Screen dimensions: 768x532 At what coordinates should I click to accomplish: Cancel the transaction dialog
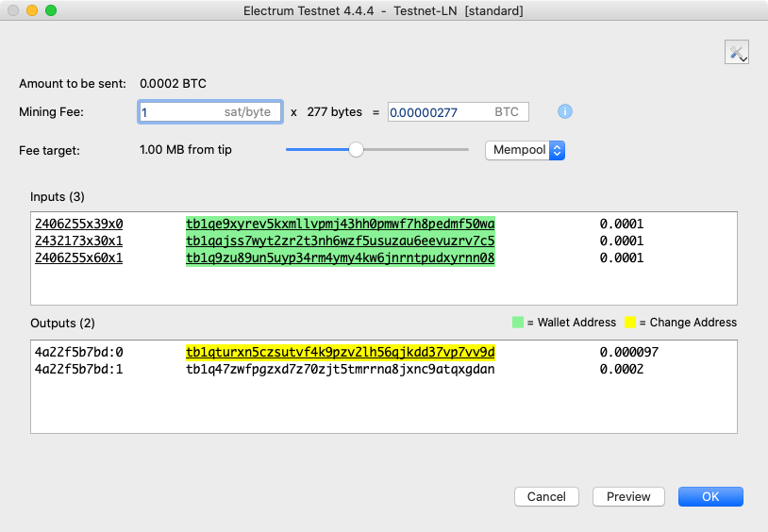[x=546, y=497]
